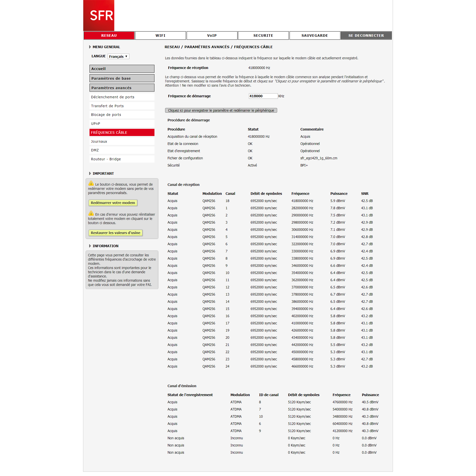Viewport: 476px width, 476px height.
Task: Switch to the SECURITE tab
Action: (263, 35)
